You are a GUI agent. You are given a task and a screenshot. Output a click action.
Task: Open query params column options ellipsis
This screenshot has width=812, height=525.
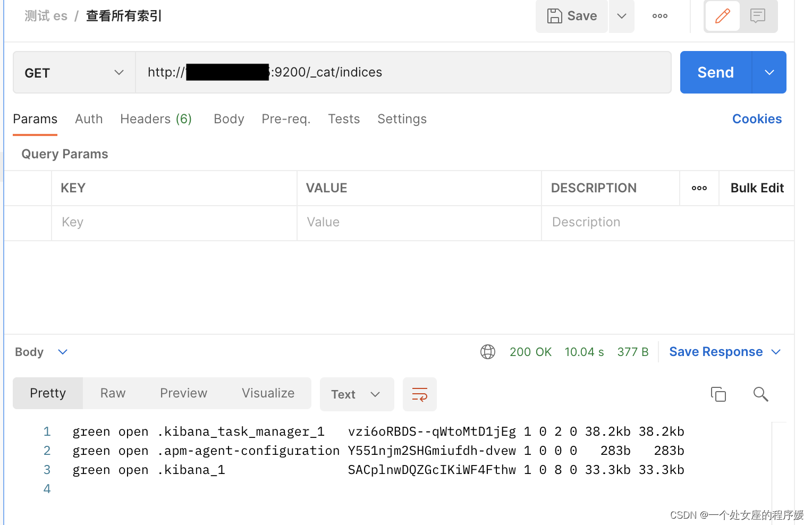[699, 188]
